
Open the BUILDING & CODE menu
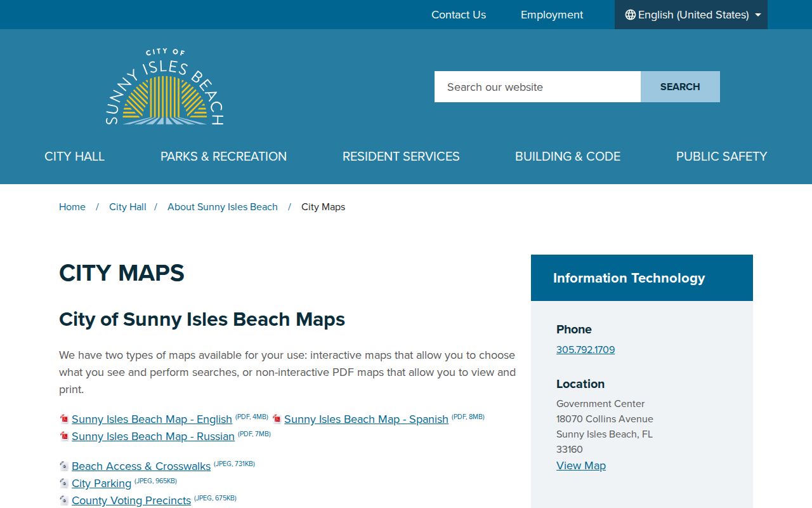[568, 156]
